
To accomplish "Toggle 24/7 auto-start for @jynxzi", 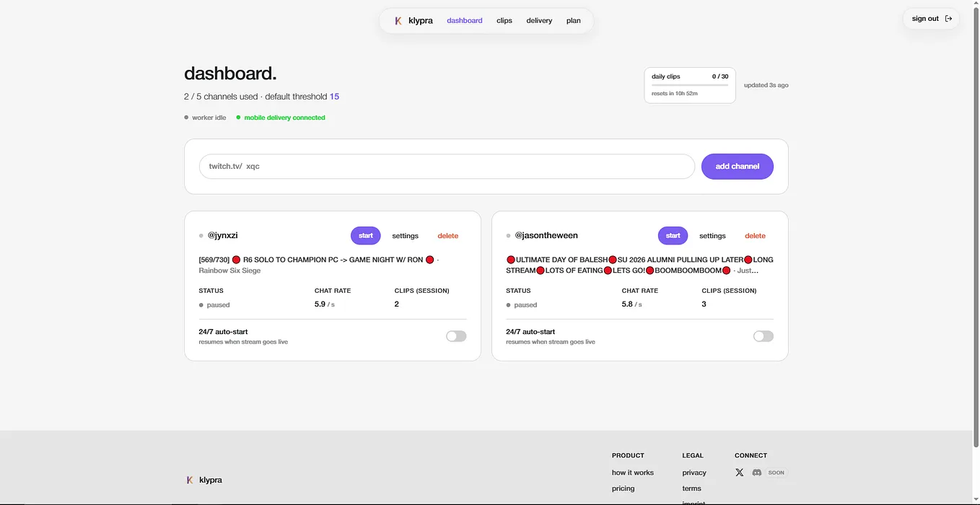I will pos(456,336).
